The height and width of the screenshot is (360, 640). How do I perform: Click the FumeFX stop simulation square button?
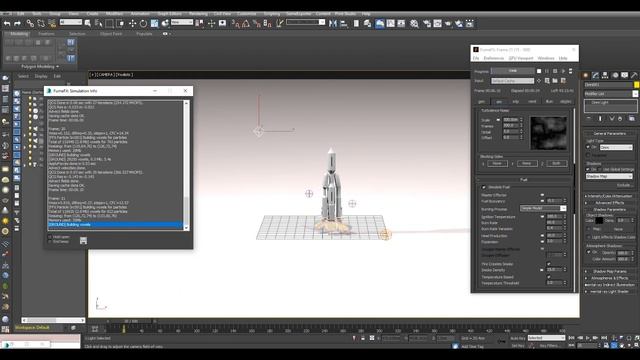click(539, 71)
